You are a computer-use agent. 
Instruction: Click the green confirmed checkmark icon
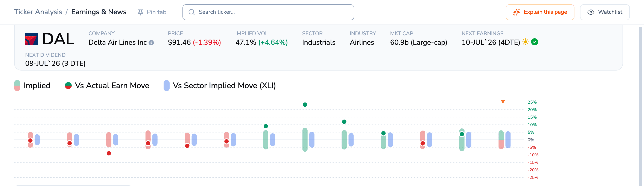(535, 42)
